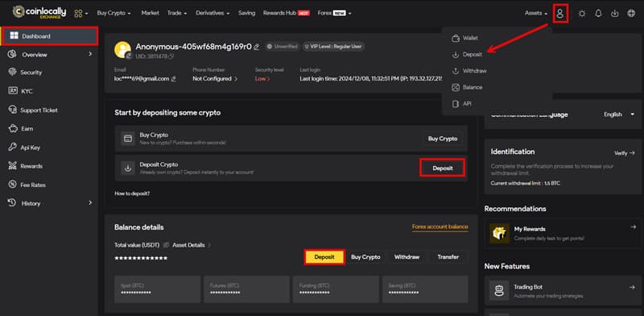Click Verify link in Identification card
The width and height of the screenshot is (644, 316).
(625, 153)
